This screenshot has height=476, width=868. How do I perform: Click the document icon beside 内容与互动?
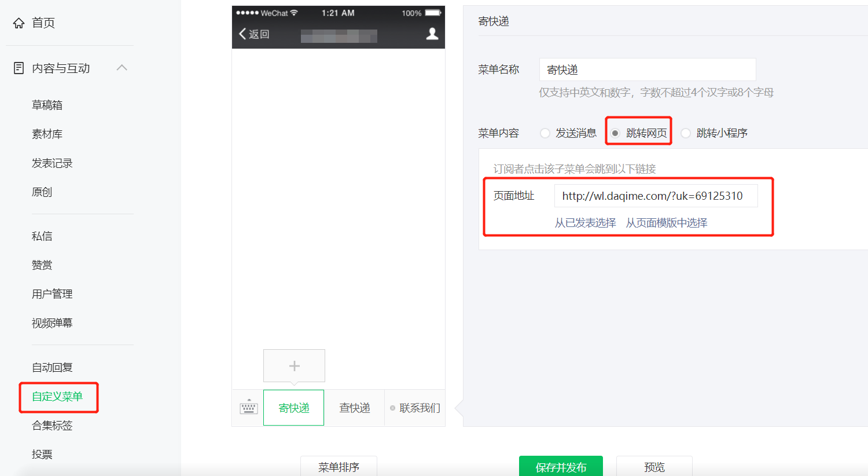point(19,68)
